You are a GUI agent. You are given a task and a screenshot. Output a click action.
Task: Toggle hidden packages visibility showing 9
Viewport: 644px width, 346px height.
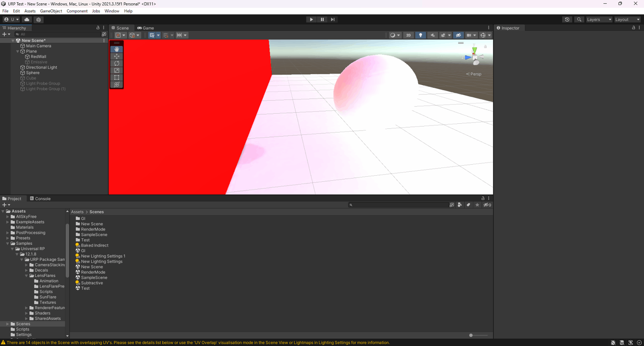coord(487,205)
